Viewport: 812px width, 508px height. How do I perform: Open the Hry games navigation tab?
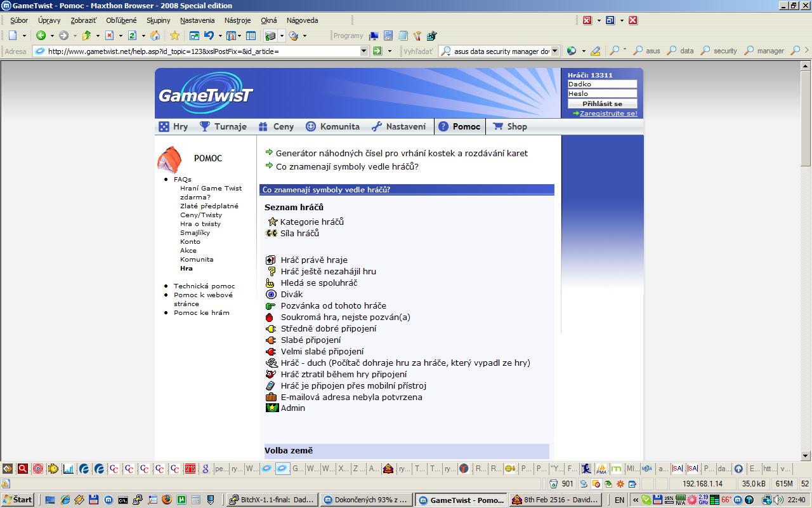click(174, 126)
